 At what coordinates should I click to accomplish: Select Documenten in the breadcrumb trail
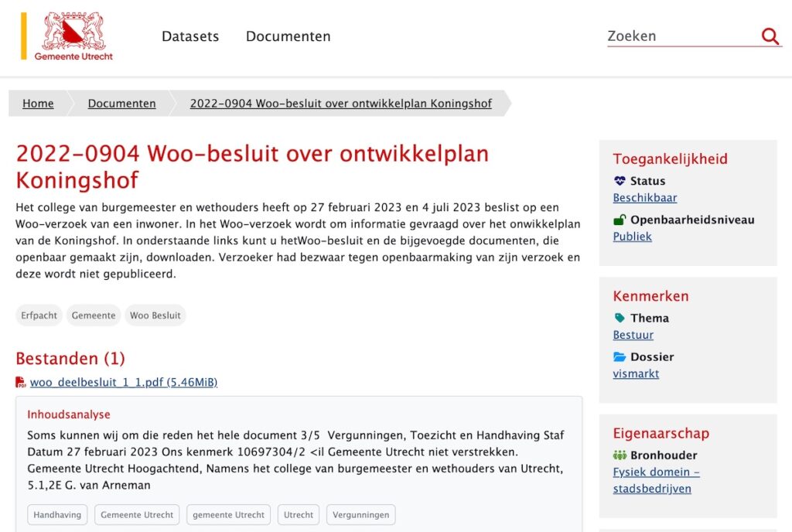click(x=121, y=104)
